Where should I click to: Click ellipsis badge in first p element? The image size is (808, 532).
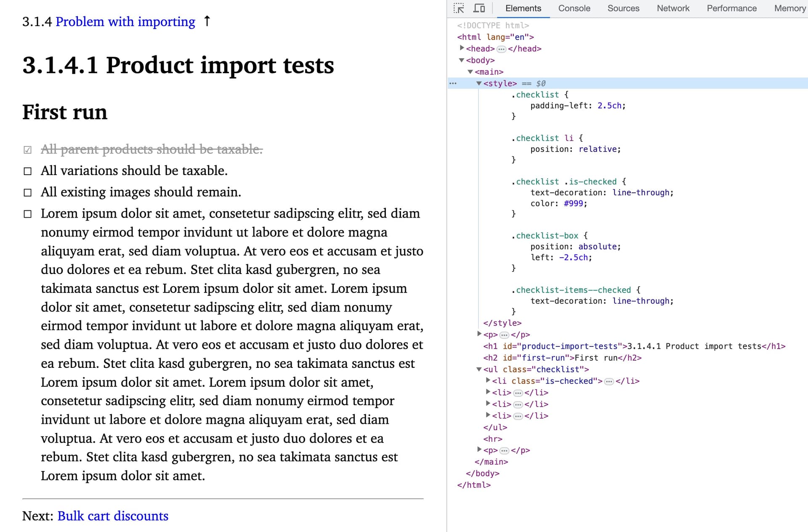coord(504,335)
